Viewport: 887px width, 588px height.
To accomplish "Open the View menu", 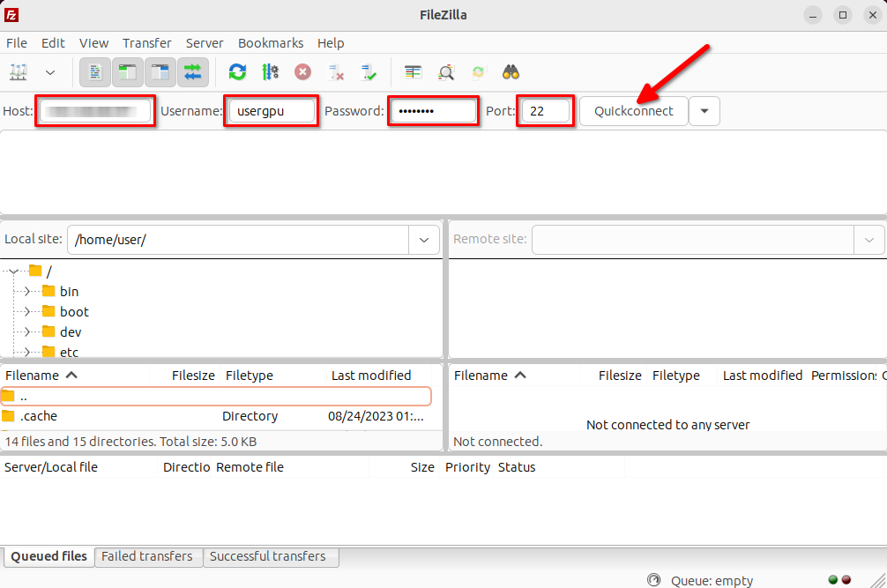I will coord(94,43).
